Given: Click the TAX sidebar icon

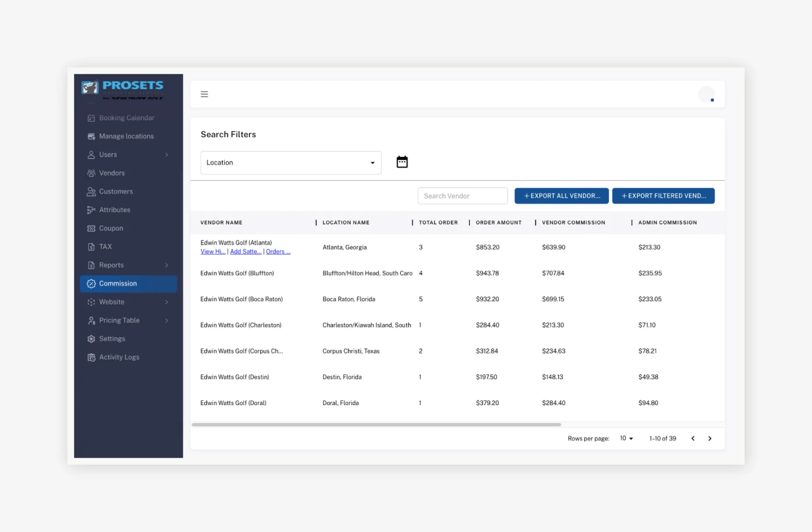Looking at the screenshot, I should [x=91, y=247].
